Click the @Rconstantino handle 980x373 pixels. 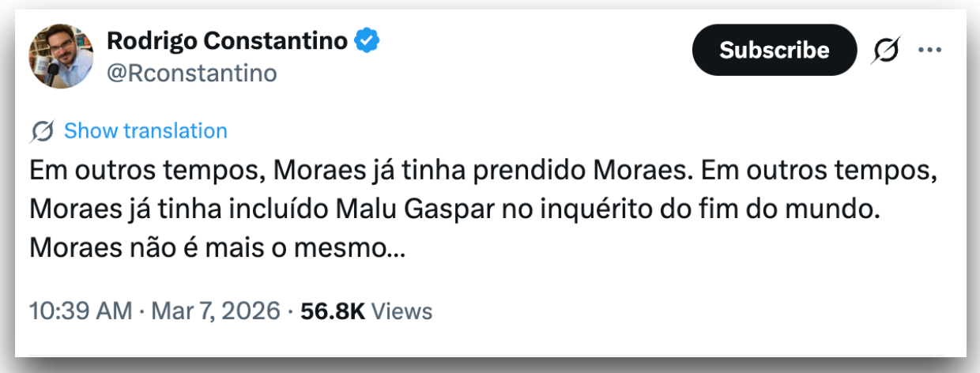click(191, 73)
